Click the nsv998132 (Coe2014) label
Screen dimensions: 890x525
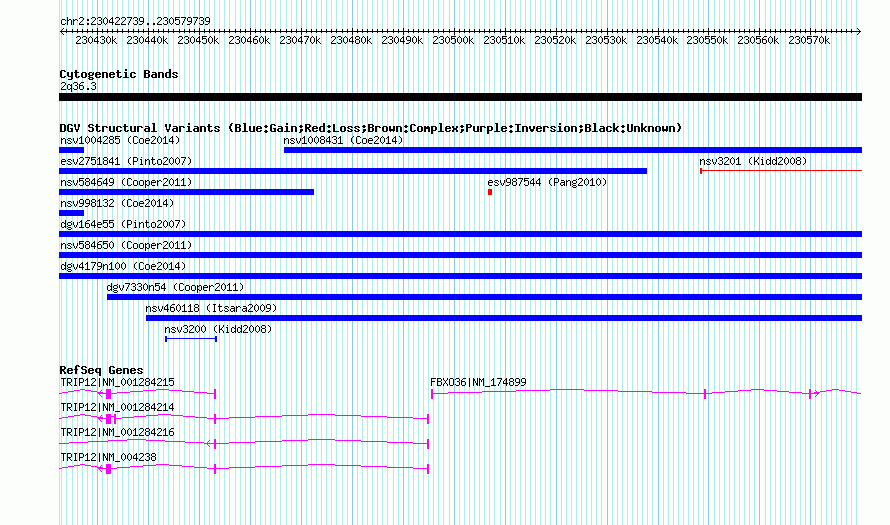click(117, 203)
